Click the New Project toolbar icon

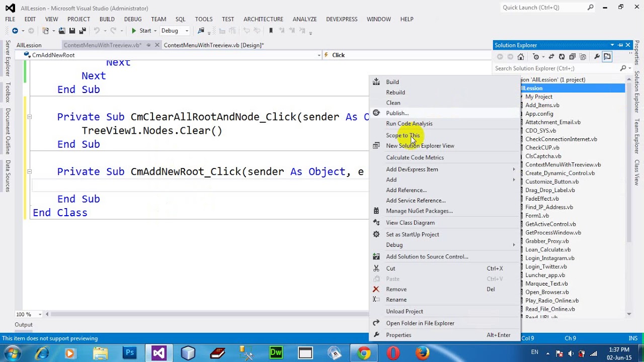click(46, 31)
